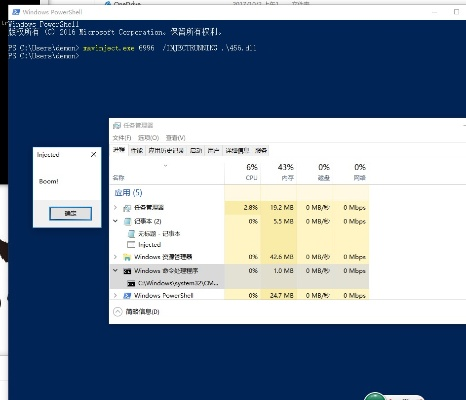Switch to the 应用历史记录 tab
The height and width of the screenshot is (400, 466).
(166, 151)
